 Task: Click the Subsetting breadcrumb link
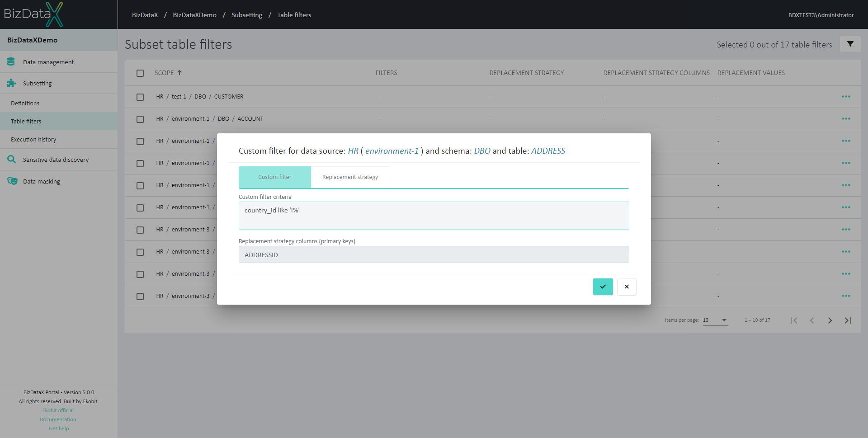[x=247, y=15]
